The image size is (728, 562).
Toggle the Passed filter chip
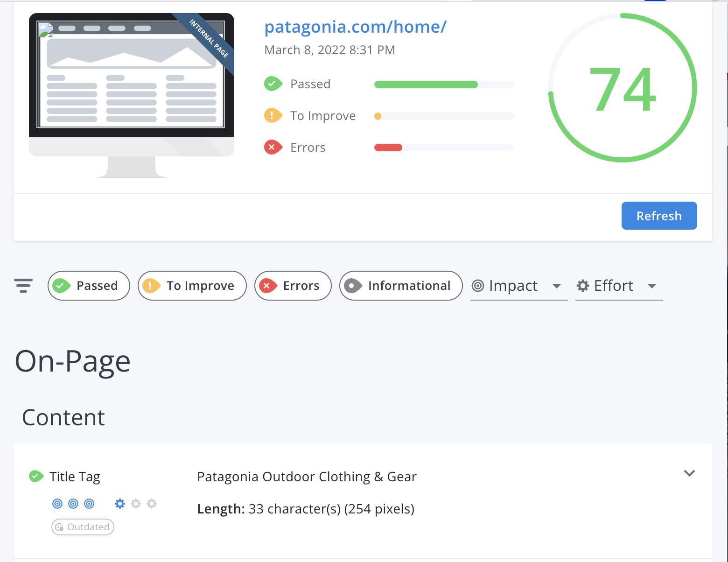[89, 286]
